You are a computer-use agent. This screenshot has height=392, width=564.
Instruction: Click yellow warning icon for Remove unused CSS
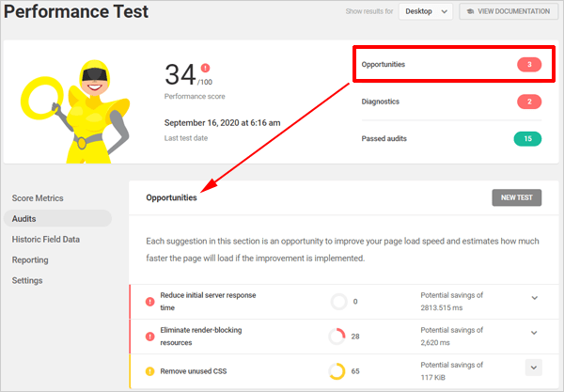pos(149,370)
